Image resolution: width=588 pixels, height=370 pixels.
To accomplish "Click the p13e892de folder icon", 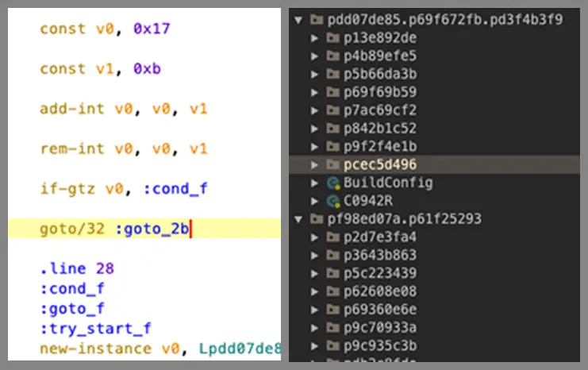I will [x=332, y=37].
